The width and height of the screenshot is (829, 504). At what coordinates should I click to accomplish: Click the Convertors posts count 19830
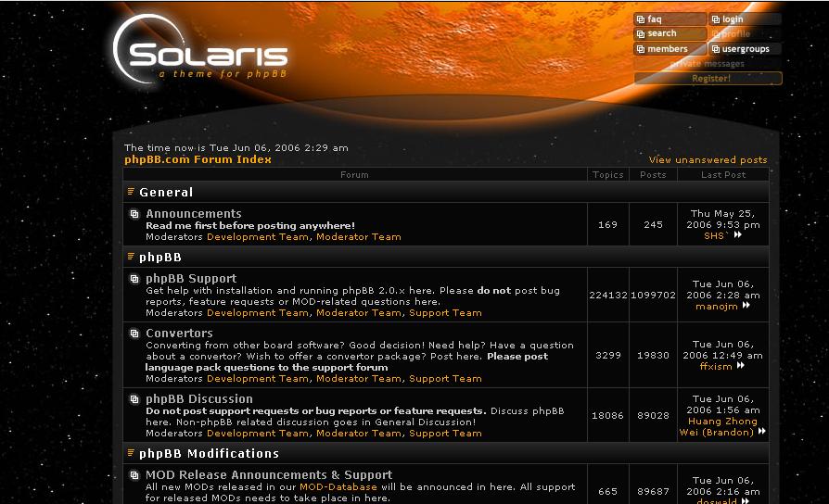click(x=653, y=356)
